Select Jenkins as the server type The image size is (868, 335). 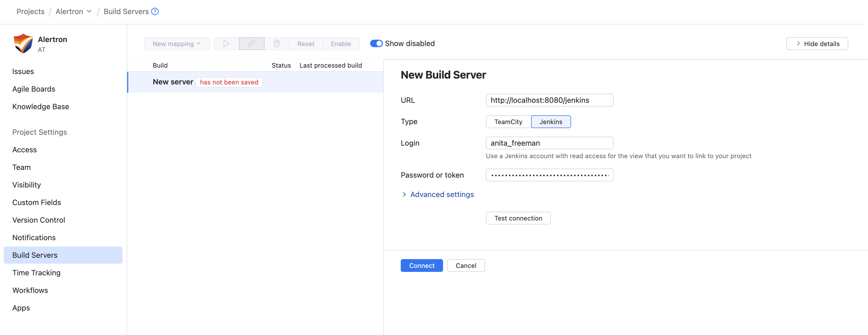coord(551,121)
